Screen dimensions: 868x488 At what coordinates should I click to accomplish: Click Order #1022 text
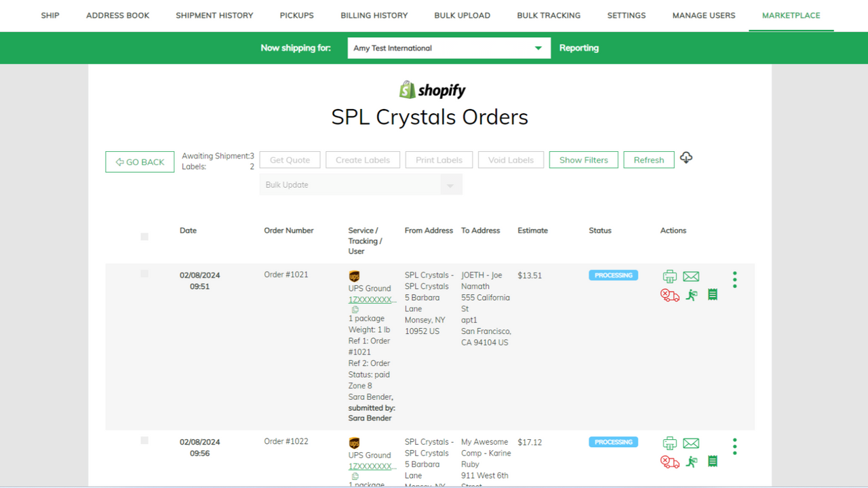(x=286, y=441)
